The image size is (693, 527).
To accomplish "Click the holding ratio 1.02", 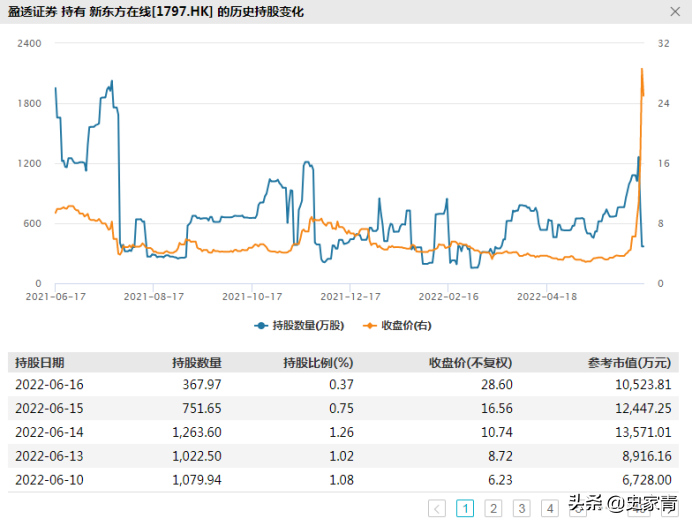I will 341,456.
